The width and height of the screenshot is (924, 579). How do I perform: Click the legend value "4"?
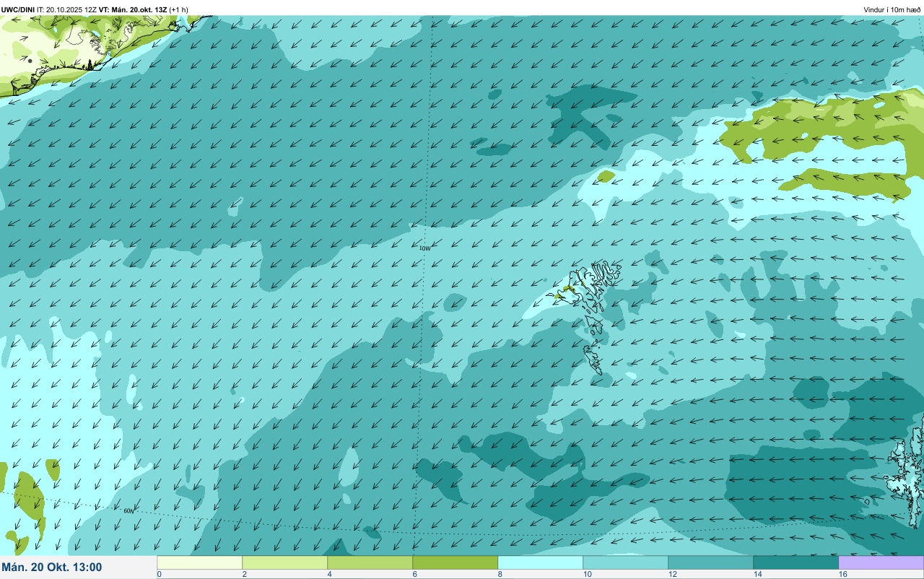click(329, 574)
